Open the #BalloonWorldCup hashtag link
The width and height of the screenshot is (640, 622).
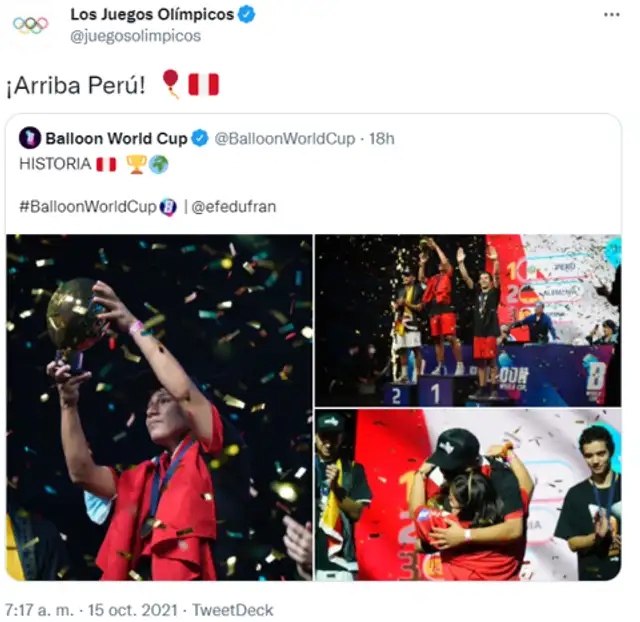coord(88,207)
